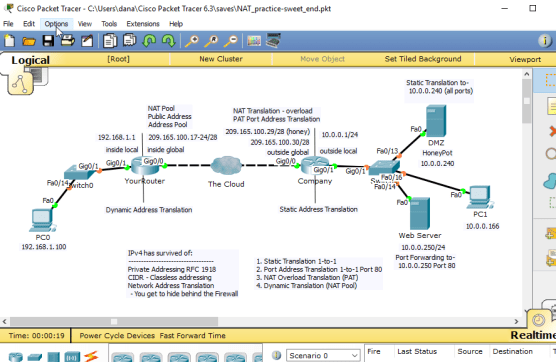Click Set Tiled Background
The height and width of the screenshot is (362, 556).
point(423,59)
